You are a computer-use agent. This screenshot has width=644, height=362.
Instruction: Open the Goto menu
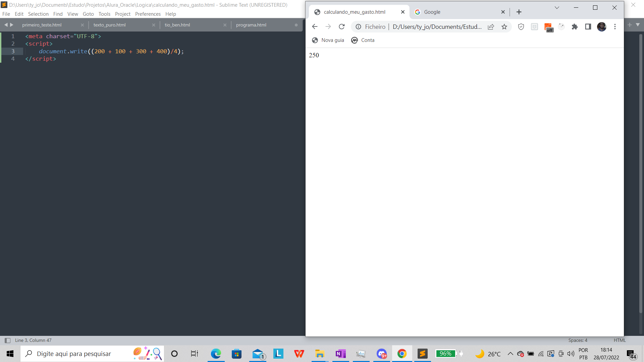click(88, 14)
